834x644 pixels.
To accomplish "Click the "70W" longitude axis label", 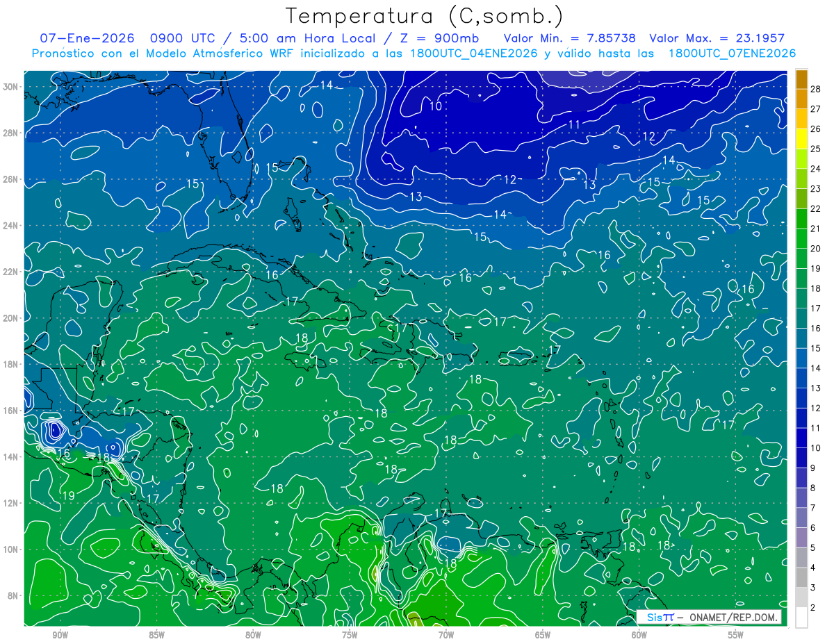I will coord(446,635).
